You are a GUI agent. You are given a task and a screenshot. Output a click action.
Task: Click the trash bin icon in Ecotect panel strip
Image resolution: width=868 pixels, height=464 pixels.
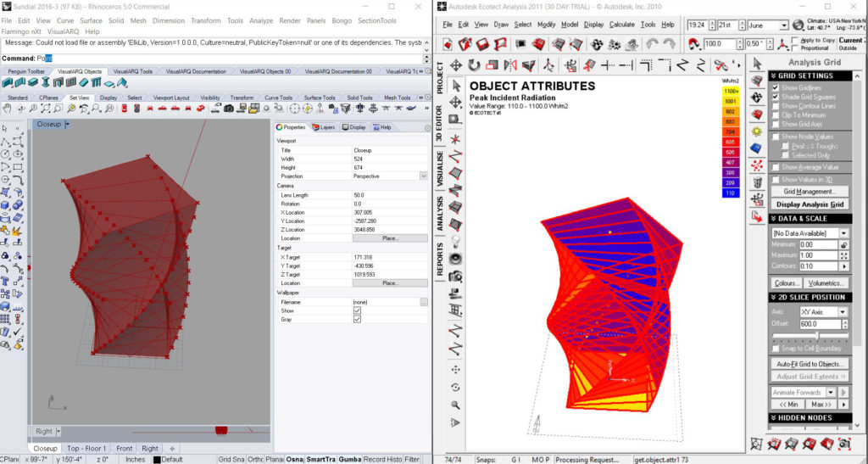[757, 182]
